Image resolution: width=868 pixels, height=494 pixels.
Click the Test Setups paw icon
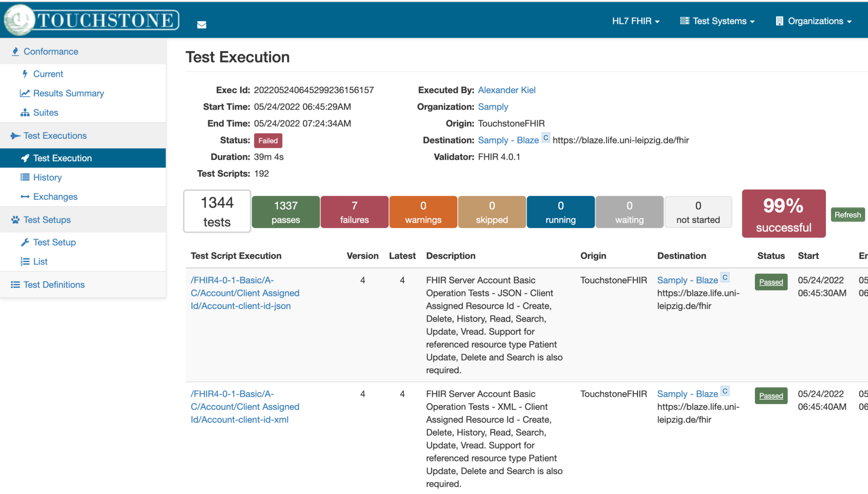coord(15,220)
